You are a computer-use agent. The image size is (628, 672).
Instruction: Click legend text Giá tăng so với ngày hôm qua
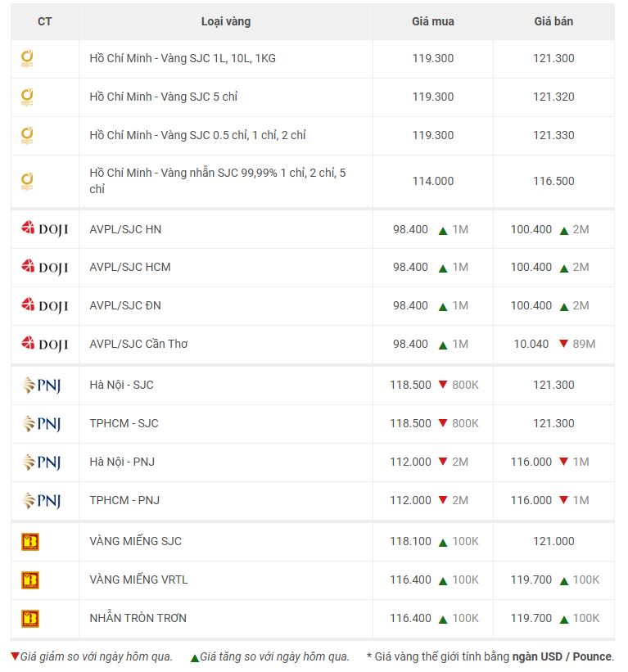(274, 656)
